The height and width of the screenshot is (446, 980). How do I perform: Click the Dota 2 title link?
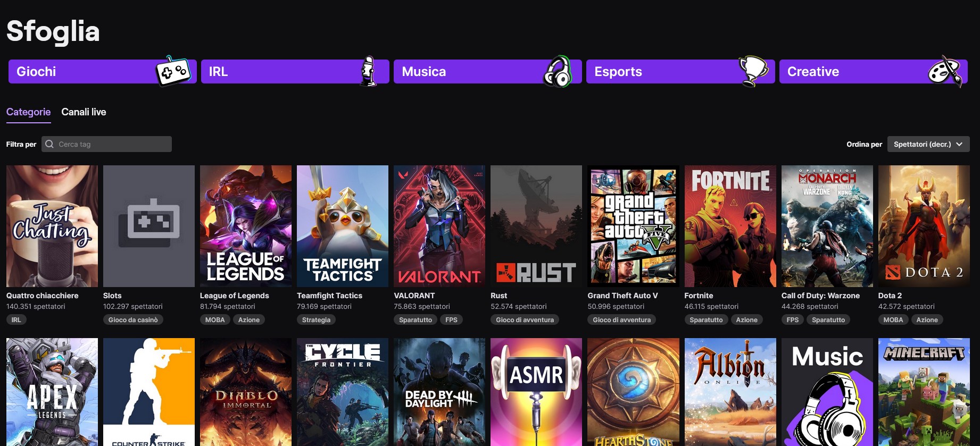click(890, 296)
